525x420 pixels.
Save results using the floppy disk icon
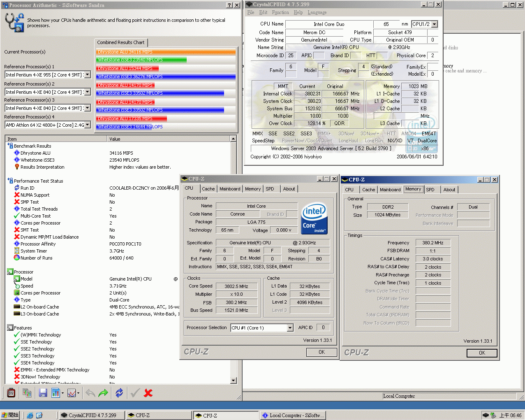point(43,393)
